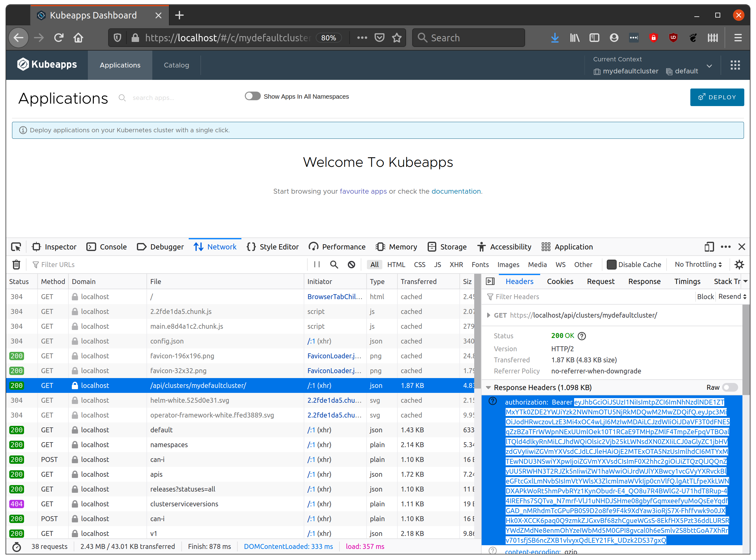Click the Kubeapps apps grid icon
The image size is (756, 560).
click(x=735, y=65)
